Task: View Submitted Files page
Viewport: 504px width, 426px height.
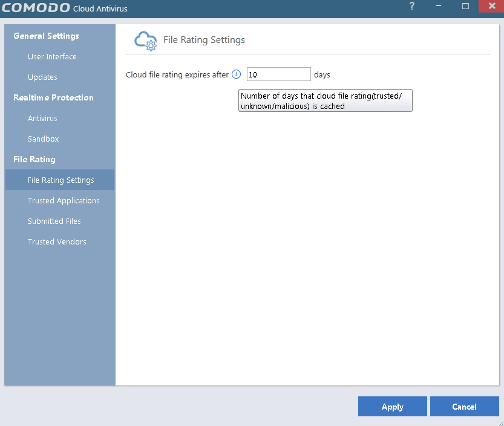Action: [x=54, y=221]
